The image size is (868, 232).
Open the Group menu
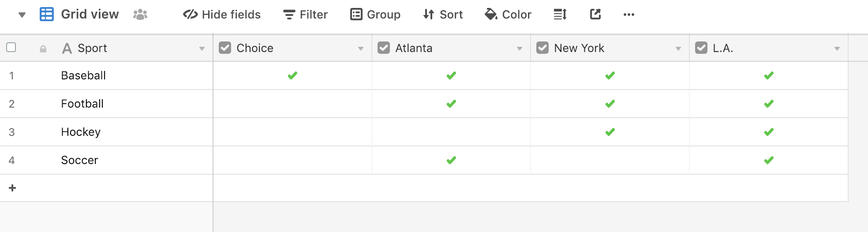coord(375,15)
